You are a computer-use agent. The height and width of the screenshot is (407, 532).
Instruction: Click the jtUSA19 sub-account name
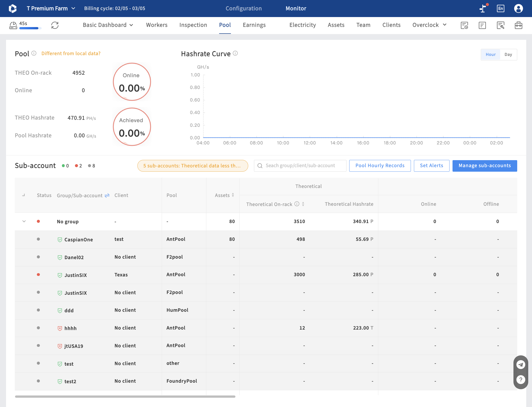[74, 346]
